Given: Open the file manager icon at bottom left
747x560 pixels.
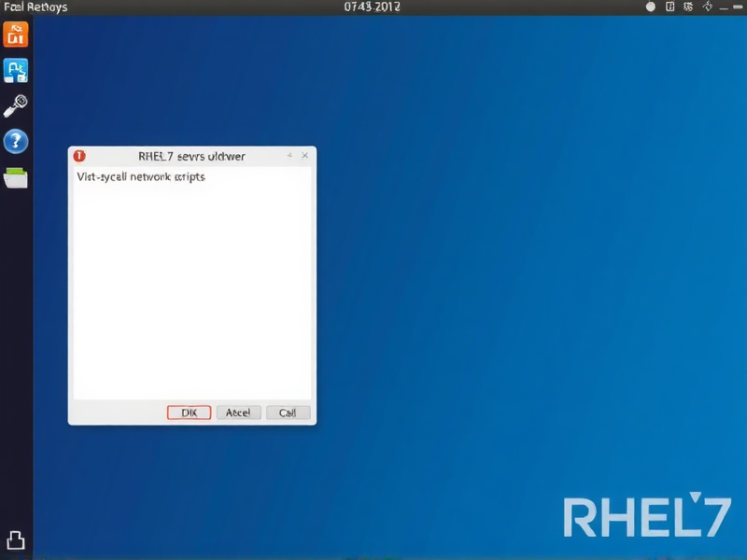Looking at the screenshot, I should [16, 539].
